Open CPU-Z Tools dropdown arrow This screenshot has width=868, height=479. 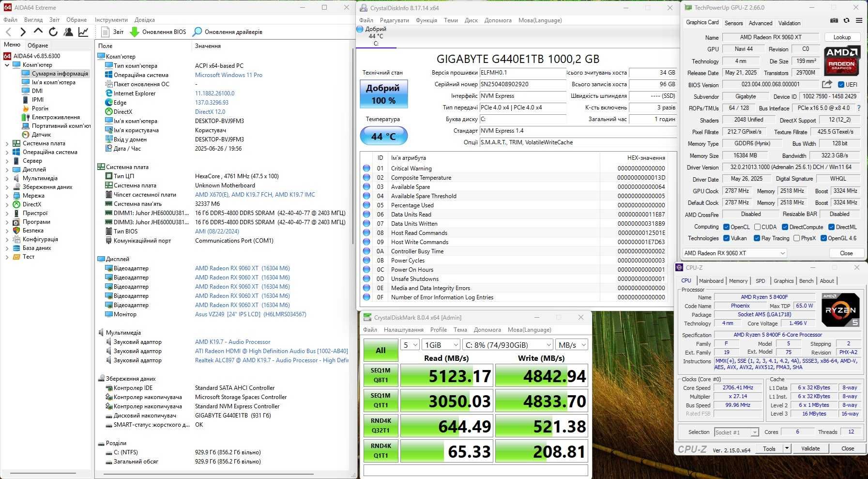(x=787, y=448)
